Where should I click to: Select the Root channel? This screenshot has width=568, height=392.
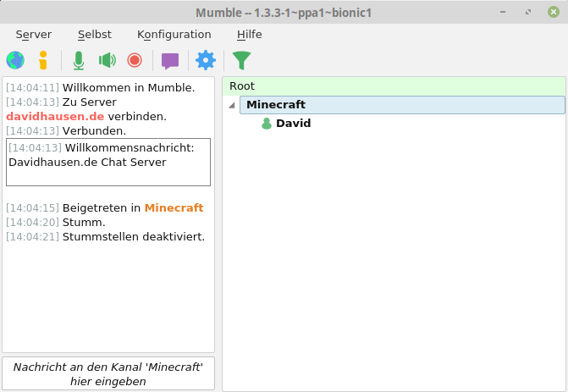coord(394,86)
